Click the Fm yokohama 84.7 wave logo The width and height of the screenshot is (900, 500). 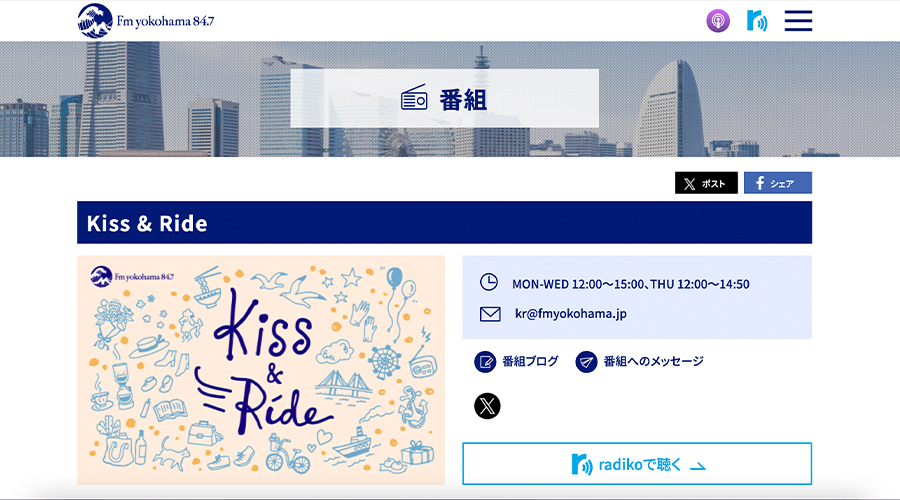[x=95, y=21]
